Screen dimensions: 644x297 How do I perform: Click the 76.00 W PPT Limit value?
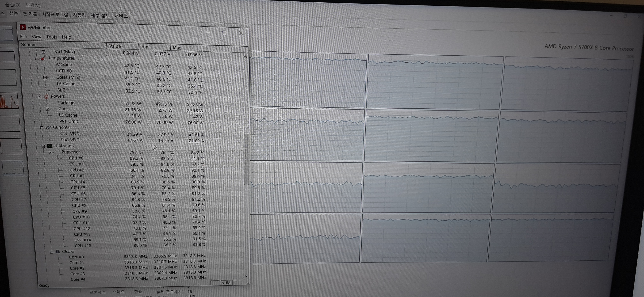pos(134,122)
